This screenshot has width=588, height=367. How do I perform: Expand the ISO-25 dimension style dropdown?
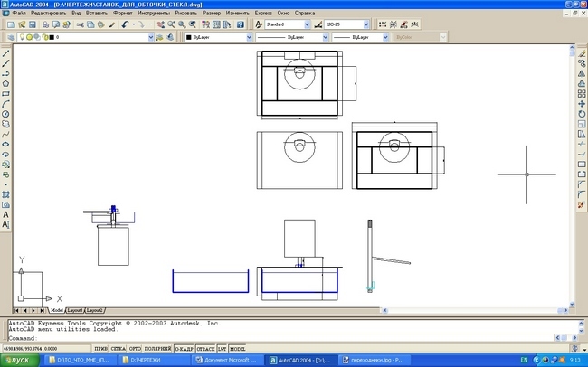pos(366,24)
